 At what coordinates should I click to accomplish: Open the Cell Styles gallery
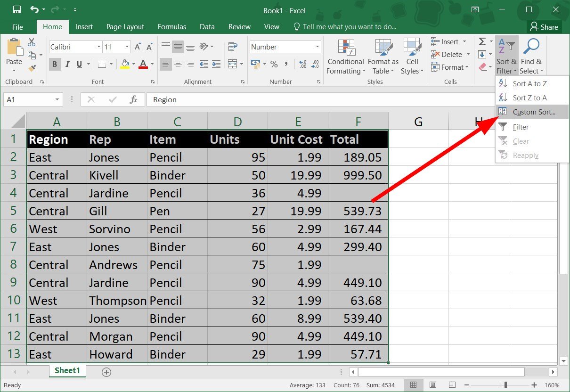[412, 56]
